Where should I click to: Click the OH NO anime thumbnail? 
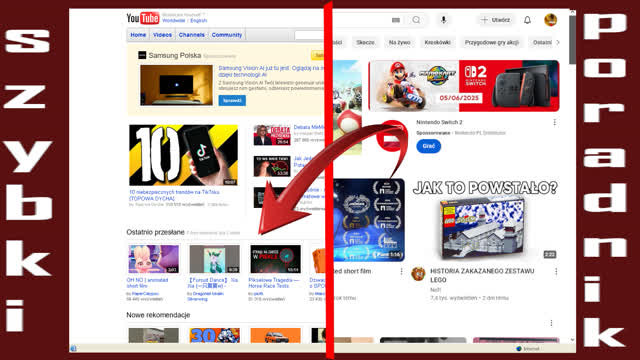point(153,259)
